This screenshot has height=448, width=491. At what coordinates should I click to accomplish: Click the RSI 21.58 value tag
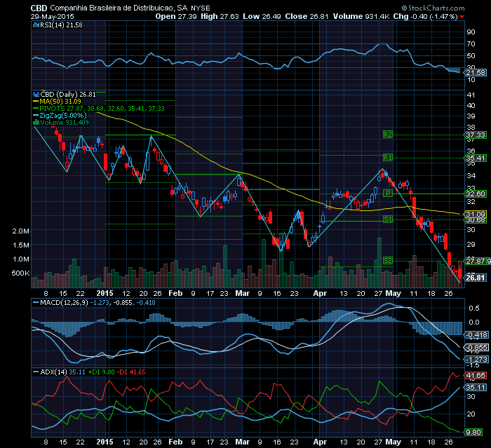click(x=476, y=72)
